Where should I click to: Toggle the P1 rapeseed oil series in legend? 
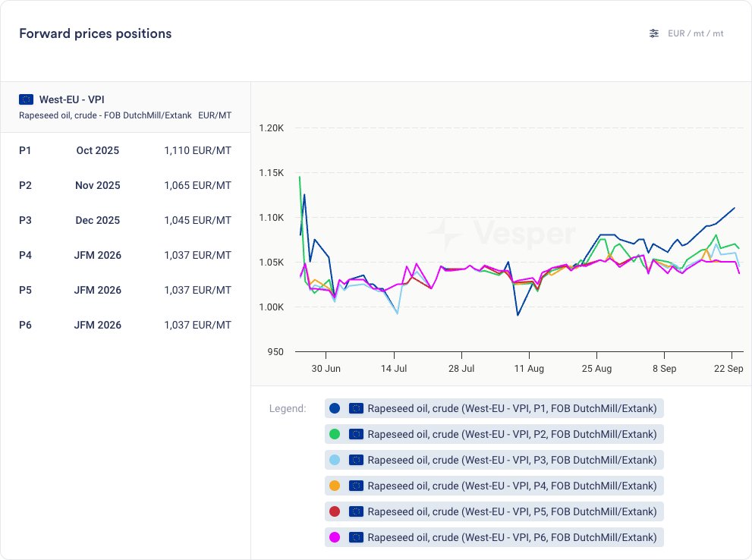tap(511, 408)
